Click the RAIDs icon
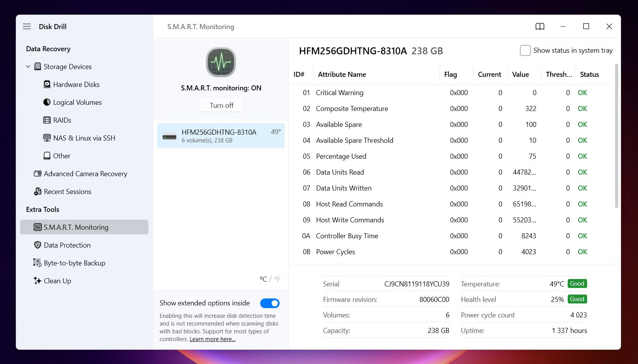 click(x=47, y=120)
